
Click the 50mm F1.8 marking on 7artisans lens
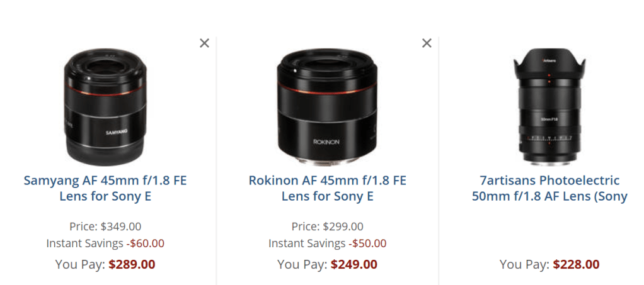coord(549,118)
